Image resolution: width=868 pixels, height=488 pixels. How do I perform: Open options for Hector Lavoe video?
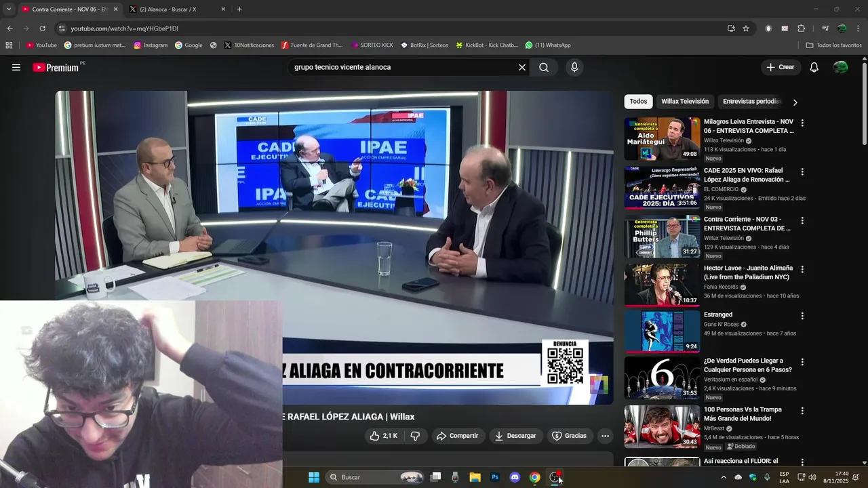pos(802,270)
